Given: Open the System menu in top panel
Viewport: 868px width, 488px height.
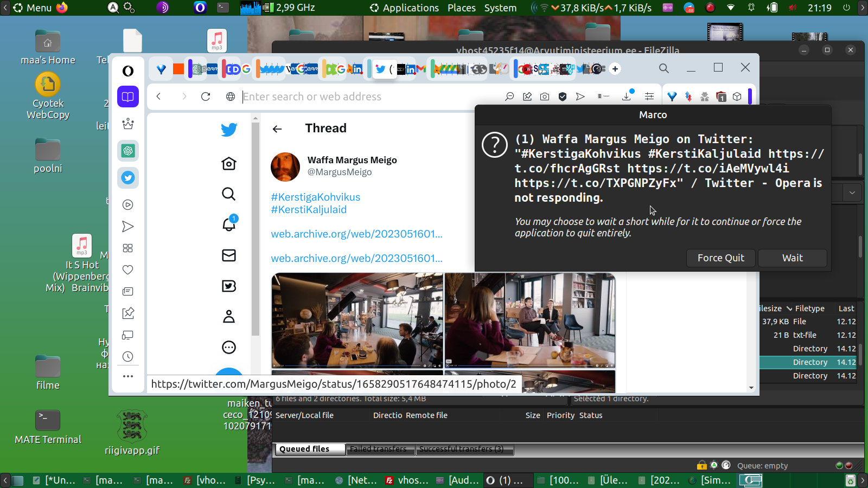Looking at the screenshot, I should [x=500, y=8].
